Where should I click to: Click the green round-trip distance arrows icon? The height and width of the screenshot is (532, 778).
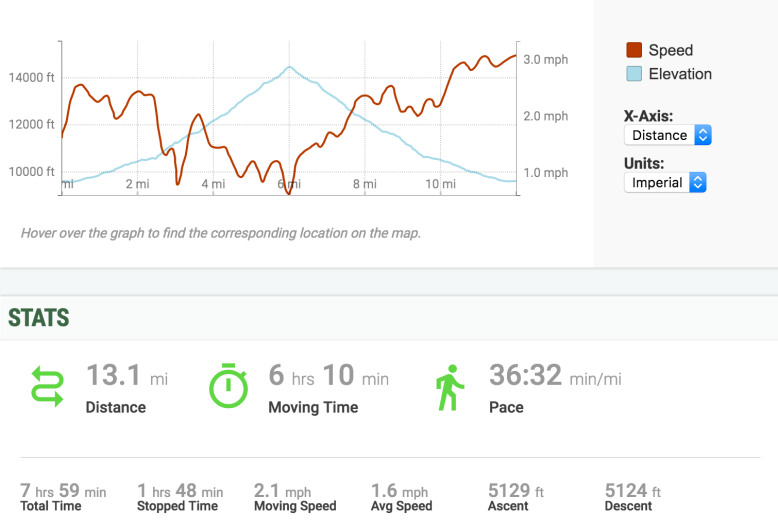[x=47, y=386]
